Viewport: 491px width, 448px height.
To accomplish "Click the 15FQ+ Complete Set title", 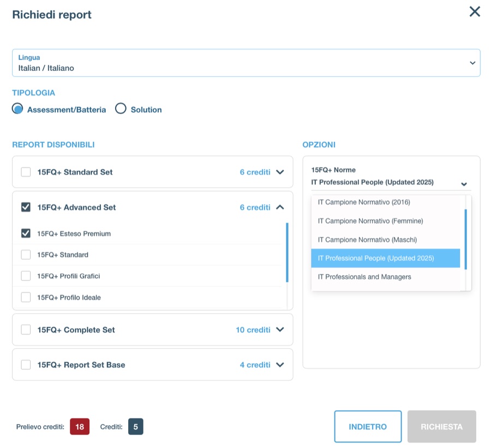I will (76, 330).
